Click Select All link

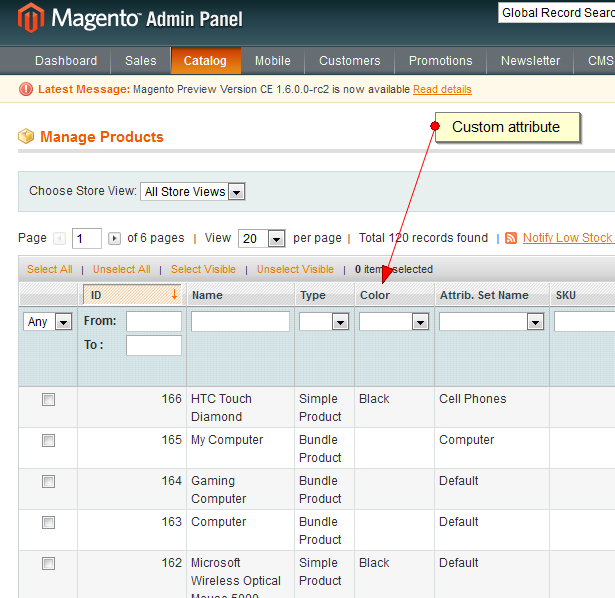tap(49, 269)
